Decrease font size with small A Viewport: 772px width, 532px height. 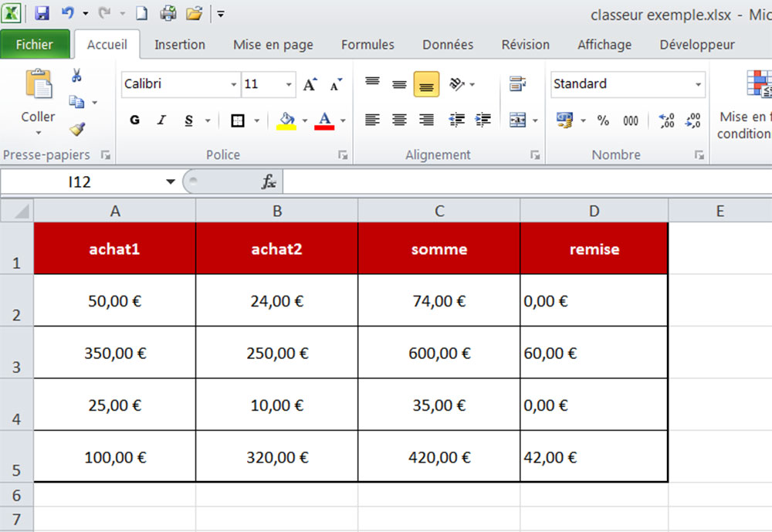click(337, 84)
